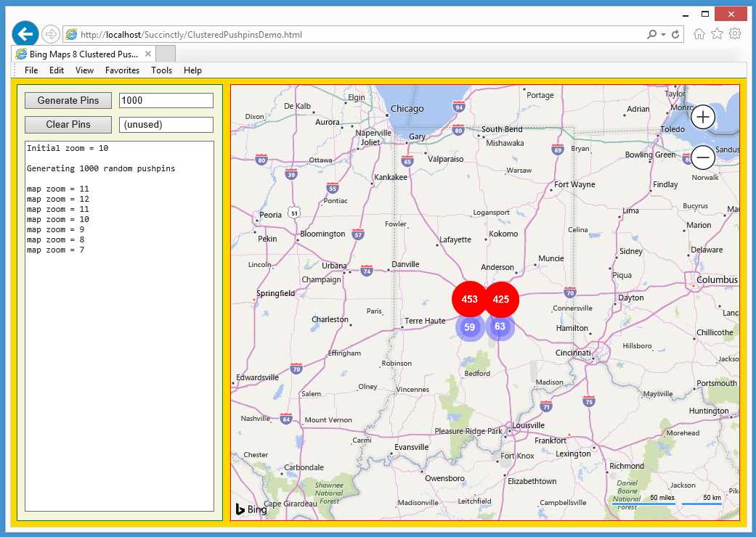The width and height of the screenshot is (756, 537).
Task: Click the URL text in the address bar
Action: click(x=191, y=35)
